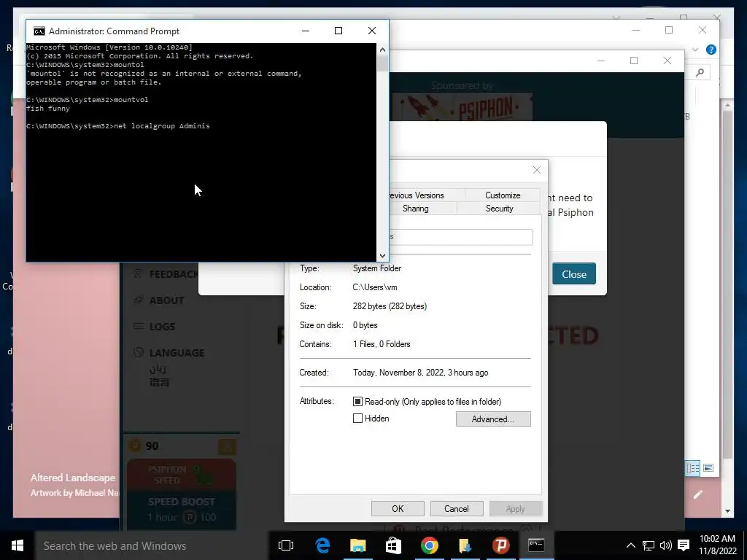Switch Explorer to large thumbnails view icon

point(708,468)
